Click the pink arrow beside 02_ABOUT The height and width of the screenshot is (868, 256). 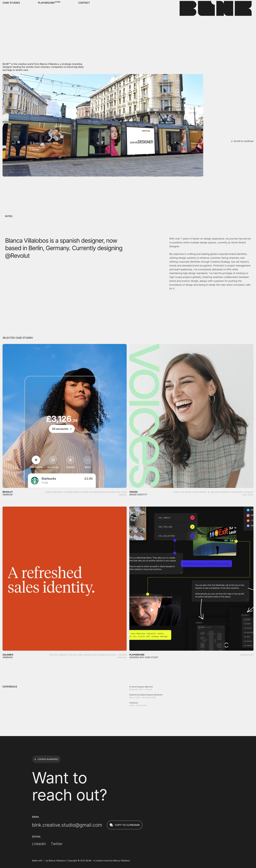point(192,518)
